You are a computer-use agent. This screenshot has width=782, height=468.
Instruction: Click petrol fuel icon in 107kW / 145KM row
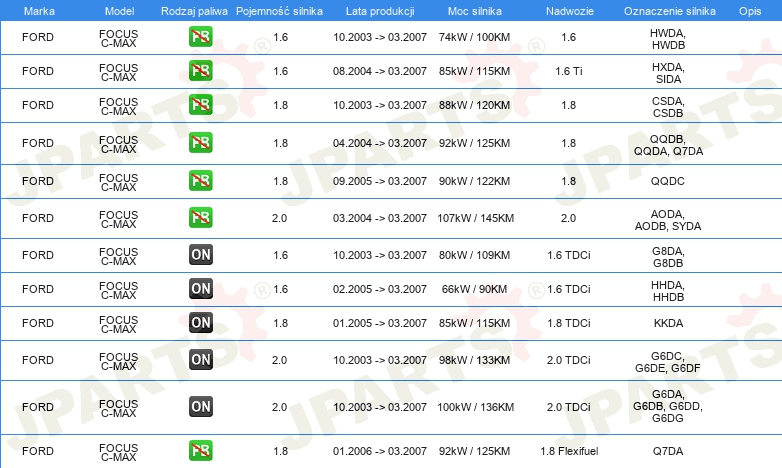(200, 218)
